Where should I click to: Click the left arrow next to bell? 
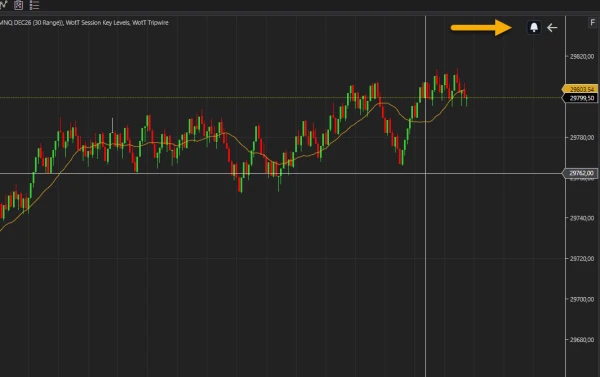(552, 28)
